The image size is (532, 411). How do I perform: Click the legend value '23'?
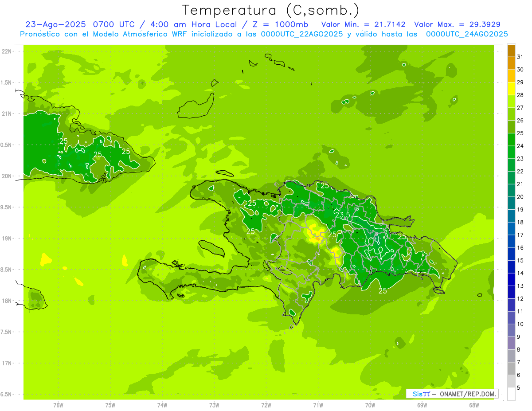pyautogui.click(x=520, y=159)
